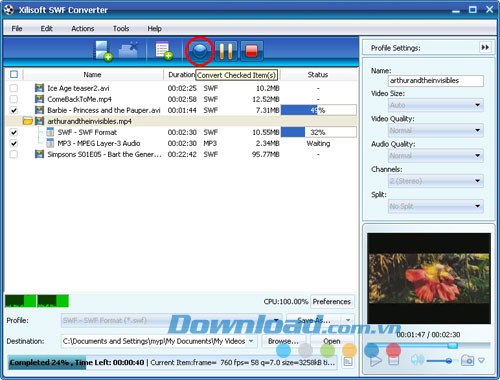Click the video icon of Ice Age teaser2.avi
Screen dimensions: 500x380
39,88
